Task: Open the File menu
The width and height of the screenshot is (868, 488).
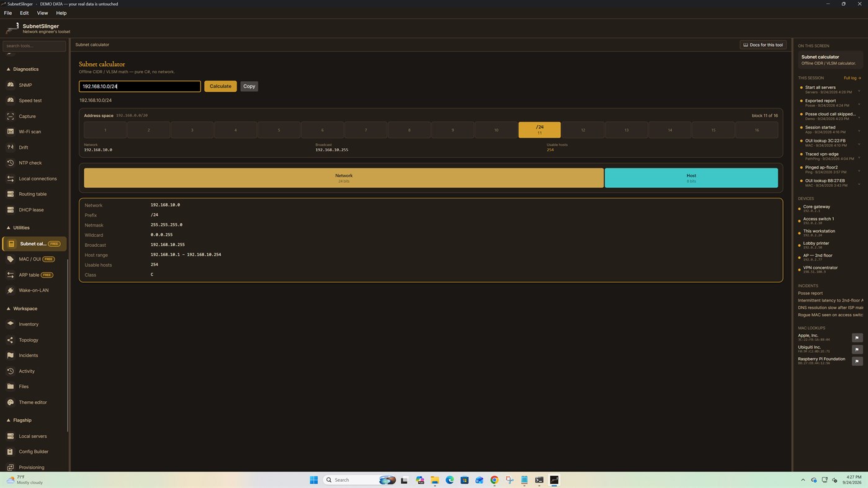Action: (x=8, y=13)
